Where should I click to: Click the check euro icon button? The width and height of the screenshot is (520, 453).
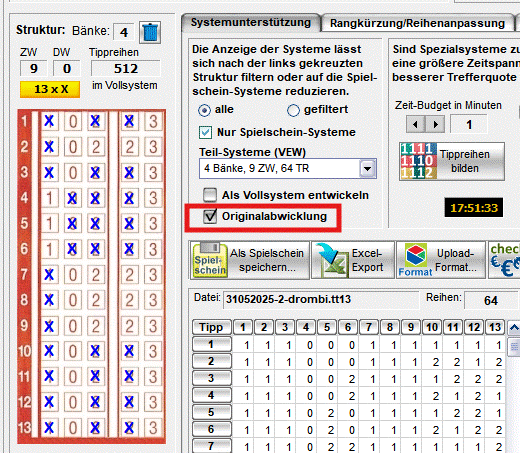(x=505, y=260)
